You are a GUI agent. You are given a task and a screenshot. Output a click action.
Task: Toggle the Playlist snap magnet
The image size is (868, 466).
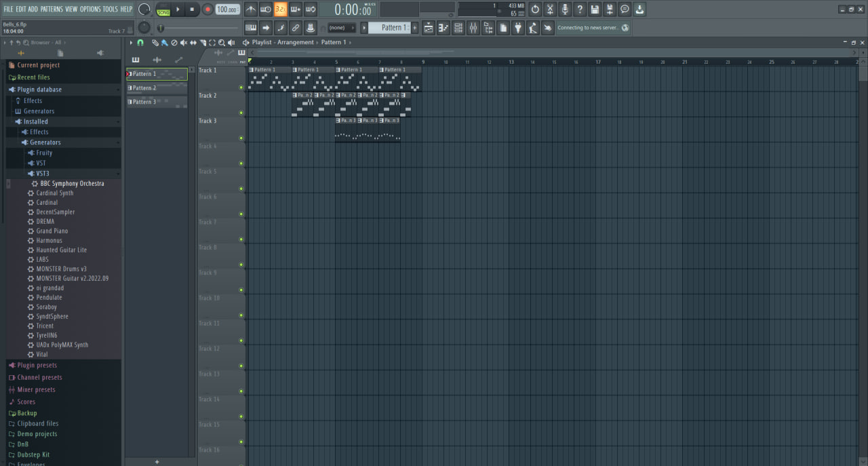(140, 43)
